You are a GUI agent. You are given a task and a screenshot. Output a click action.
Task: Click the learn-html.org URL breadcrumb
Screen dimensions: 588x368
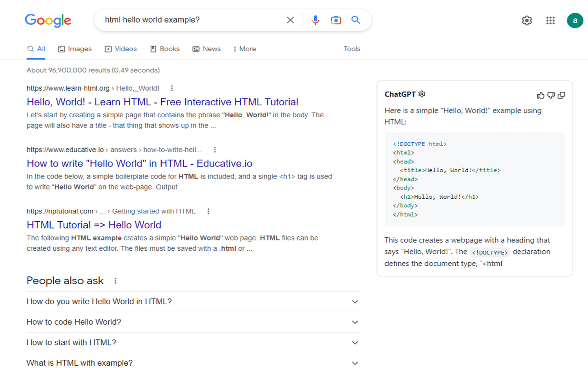click(93, 88)
